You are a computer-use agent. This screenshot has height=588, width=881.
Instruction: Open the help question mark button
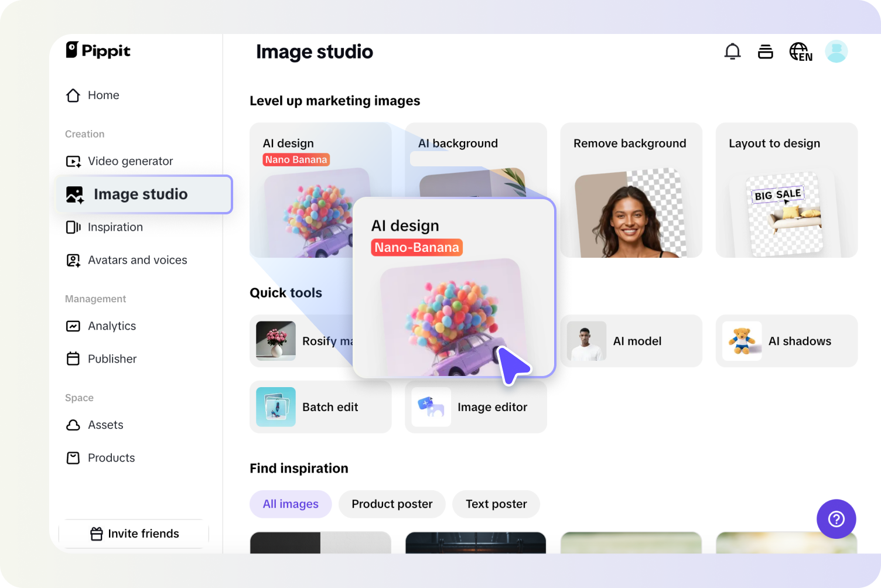point(836,519)
